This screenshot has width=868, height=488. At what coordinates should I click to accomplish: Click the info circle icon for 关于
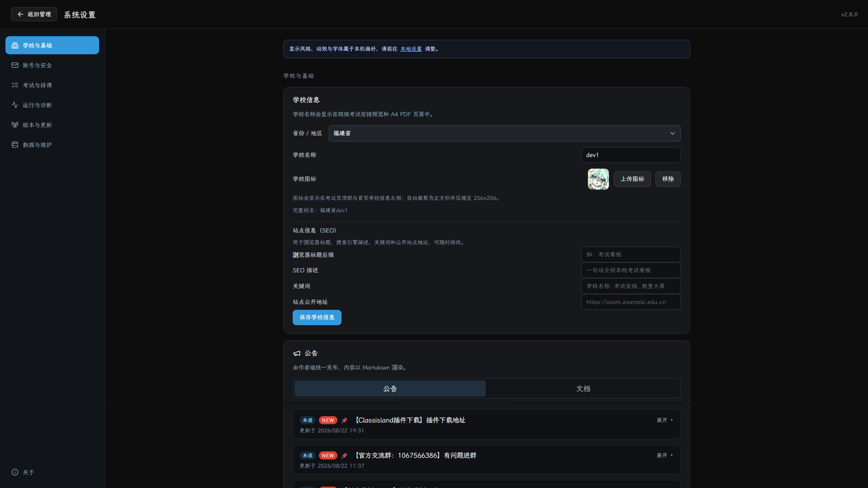pos(15,472)
